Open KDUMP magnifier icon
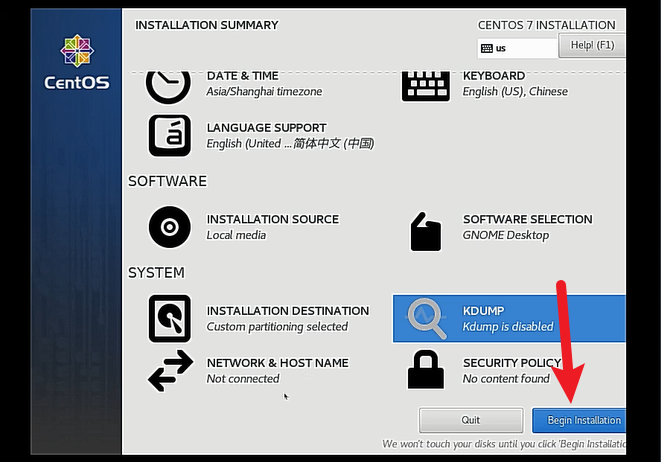 (426, 318)
